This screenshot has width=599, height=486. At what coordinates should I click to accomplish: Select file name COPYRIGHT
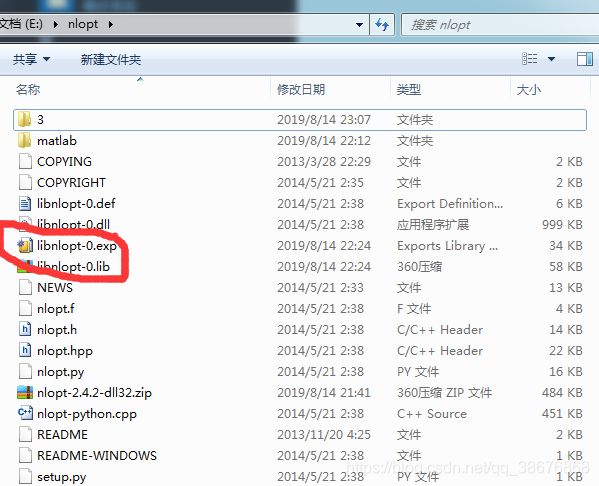click(x=71, y=183)
